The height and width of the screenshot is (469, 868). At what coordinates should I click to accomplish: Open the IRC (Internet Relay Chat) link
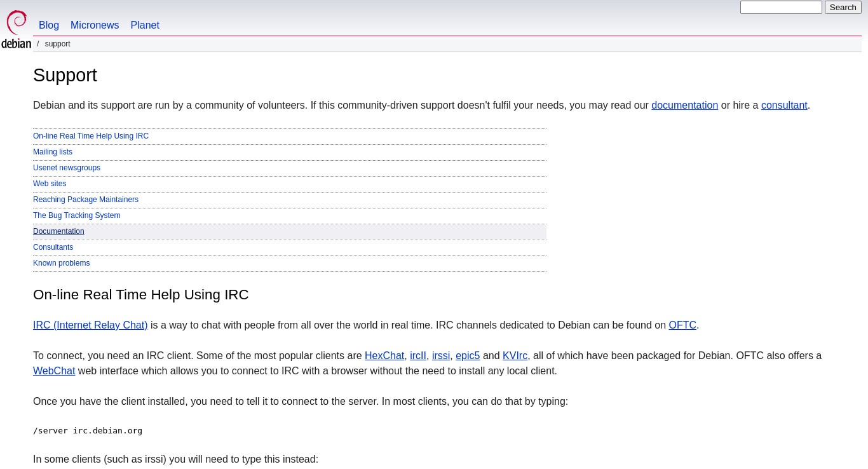[x=90, y=325]
